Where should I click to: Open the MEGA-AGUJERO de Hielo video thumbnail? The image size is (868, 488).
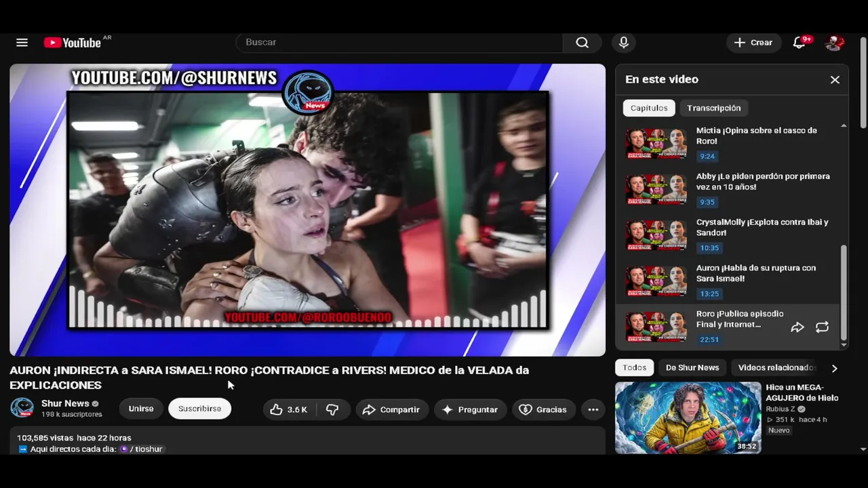click(x=688, y=418)
